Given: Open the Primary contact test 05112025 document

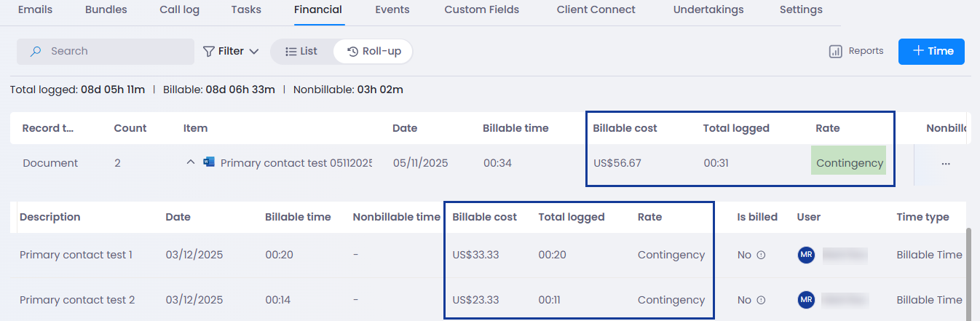Looking at the screenshot, I should pyautogui.click(x=296, y=163).
